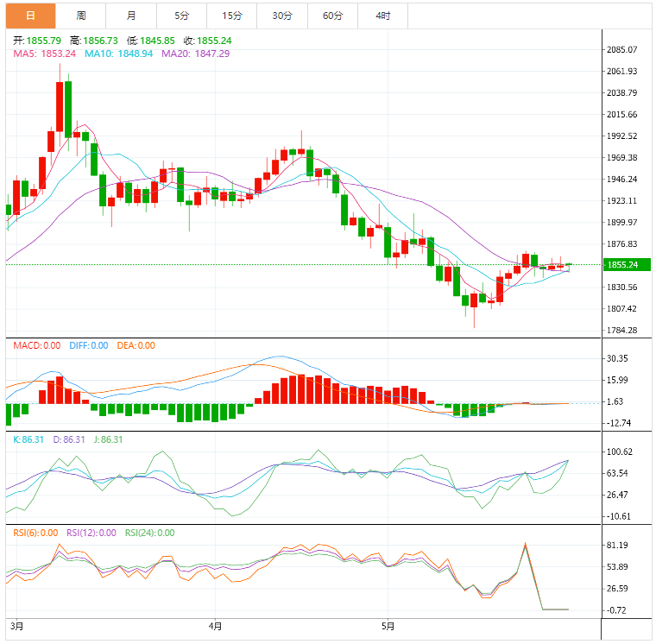Open the 60分 timeframe tab
Screen dimensions: 656x644
(x=332, y=16)
